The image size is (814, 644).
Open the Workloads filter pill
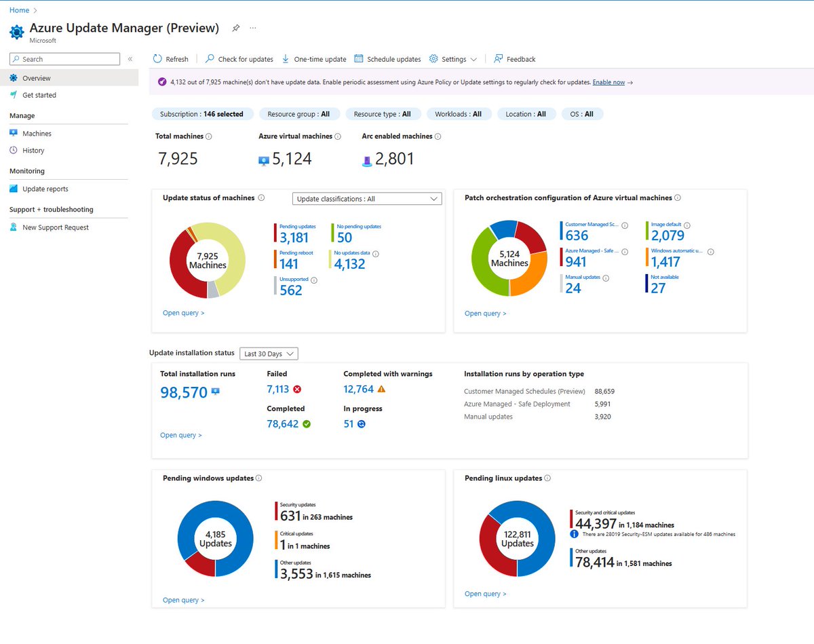[459, 114]
